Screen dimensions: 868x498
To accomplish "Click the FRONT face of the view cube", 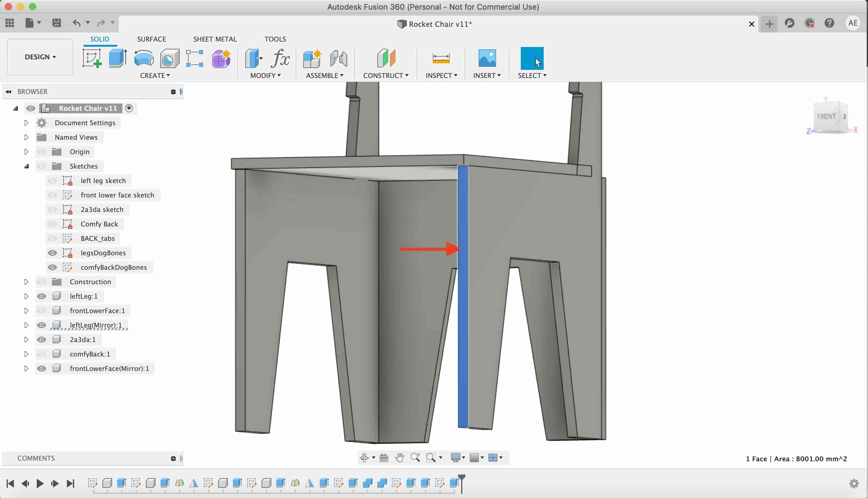I will click(x=826, y=117).
